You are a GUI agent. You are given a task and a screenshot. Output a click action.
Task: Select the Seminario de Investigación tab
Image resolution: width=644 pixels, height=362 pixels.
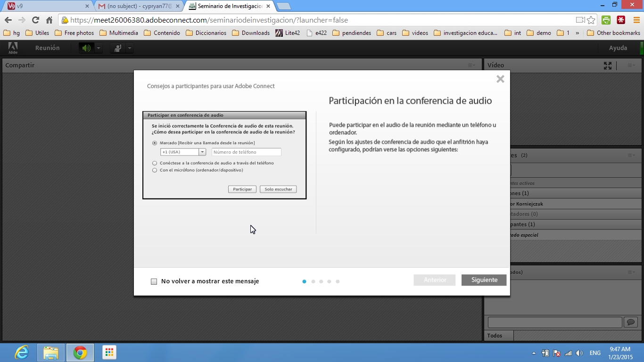[x=229, y=6]
